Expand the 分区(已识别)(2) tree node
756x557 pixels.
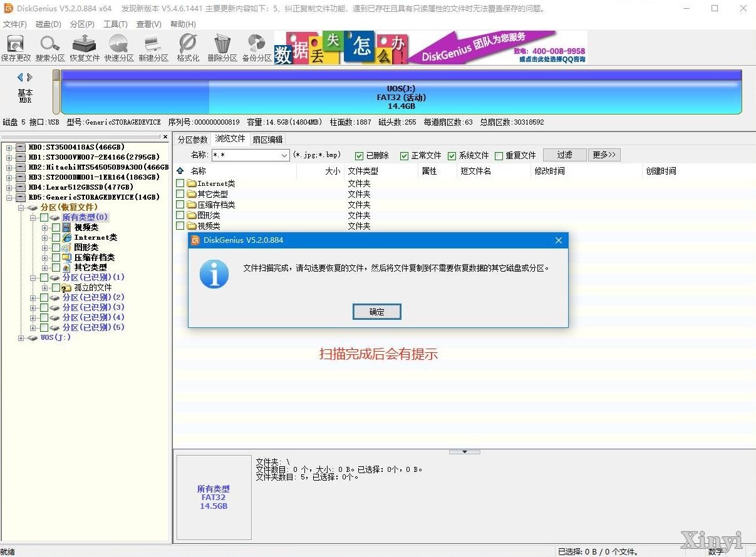(x=33, y=297)
